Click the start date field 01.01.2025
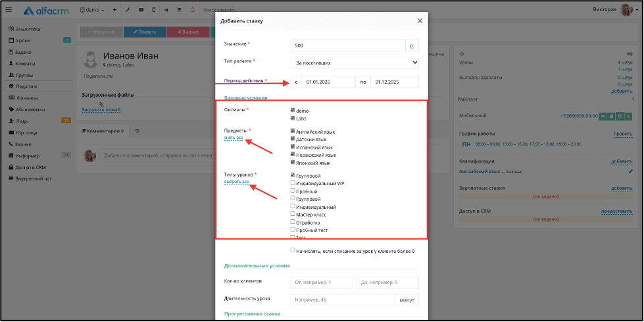Viewport: 644px width, 322px height. click(x=328, y=82)
